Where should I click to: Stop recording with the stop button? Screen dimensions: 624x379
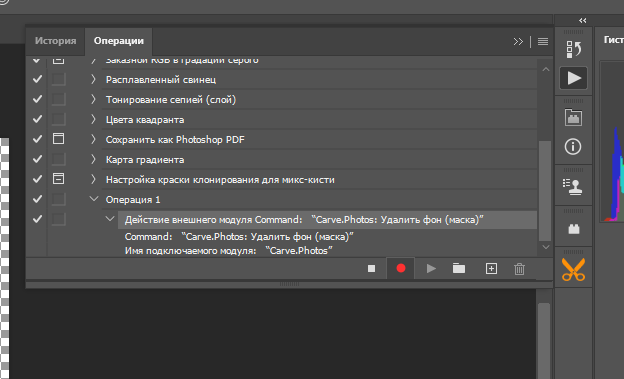(x=371, y=269)
